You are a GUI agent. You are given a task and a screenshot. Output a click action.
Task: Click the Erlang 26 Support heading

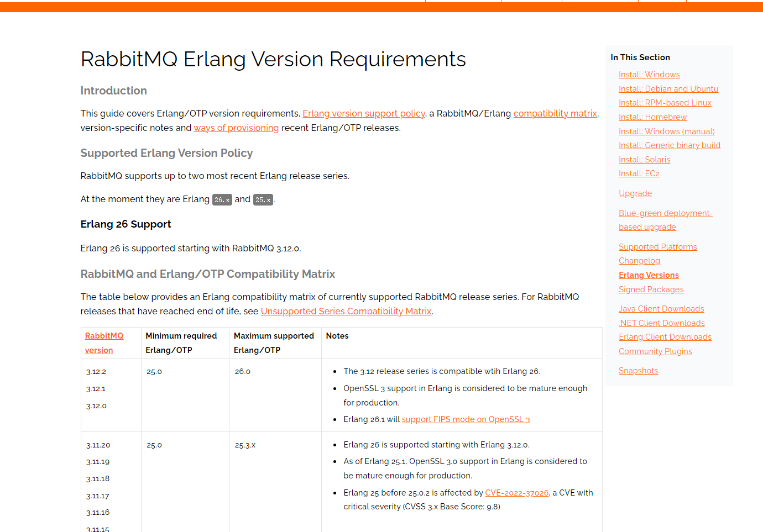click(126, 224)
